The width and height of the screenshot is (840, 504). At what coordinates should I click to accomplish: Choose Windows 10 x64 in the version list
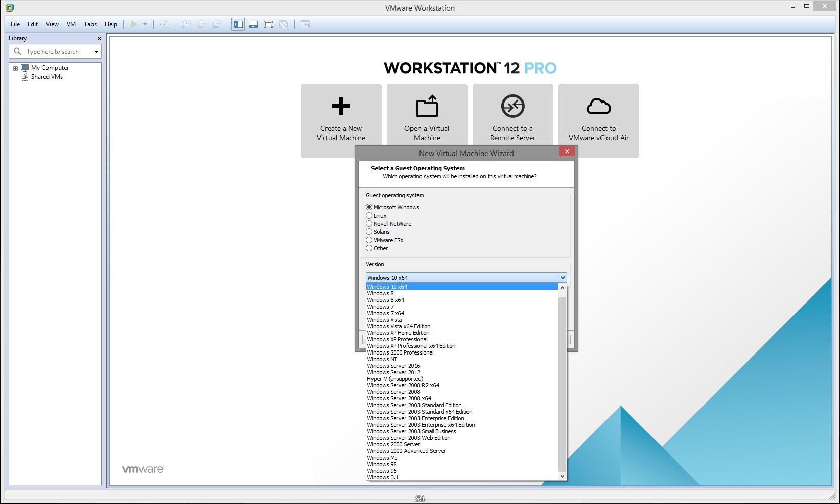click(462, 287)
